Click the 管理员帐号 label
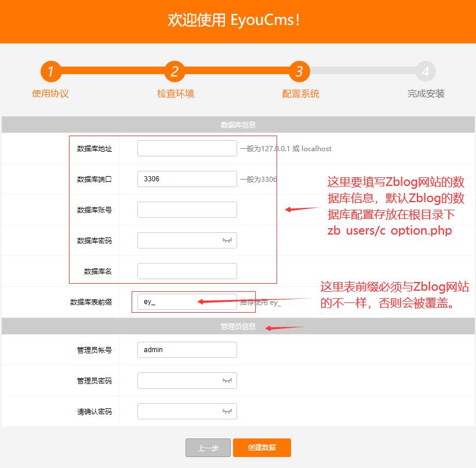Image resolution: width=476 pixels, height=468 pixels. click(95, 350)
